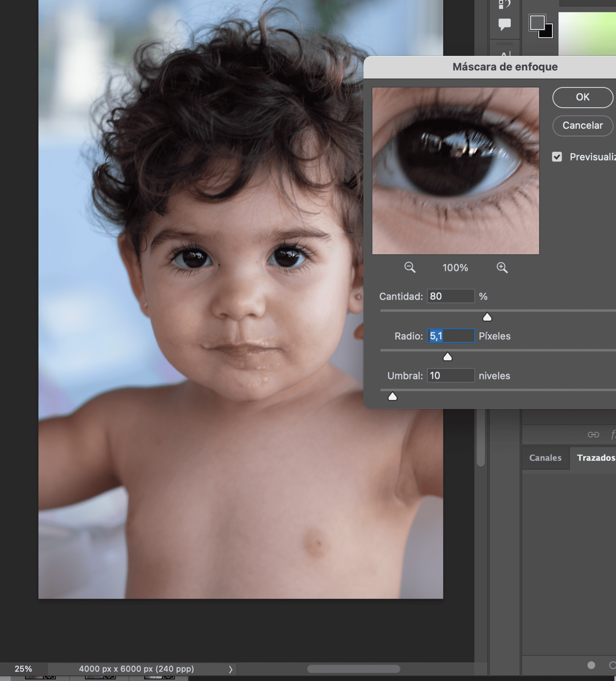Click the Radio slider handle
The width and height of the screenshot is (616, 681).
pos(448,357)
